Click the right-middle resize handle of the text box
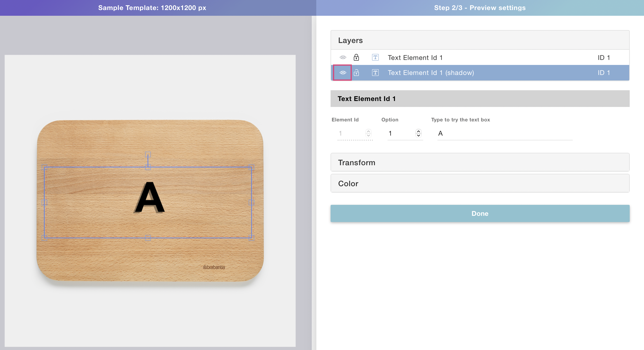This screenshot has width=644, height=350. [x=251, y=202]
